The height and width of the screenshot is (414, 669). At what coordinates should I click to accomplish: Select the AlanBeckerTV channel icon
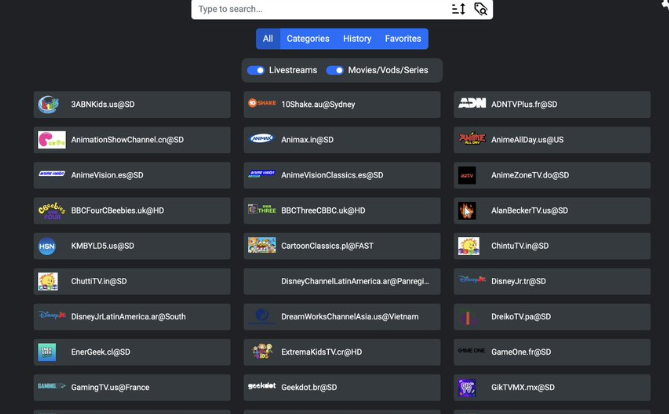(x=467, y=210)
